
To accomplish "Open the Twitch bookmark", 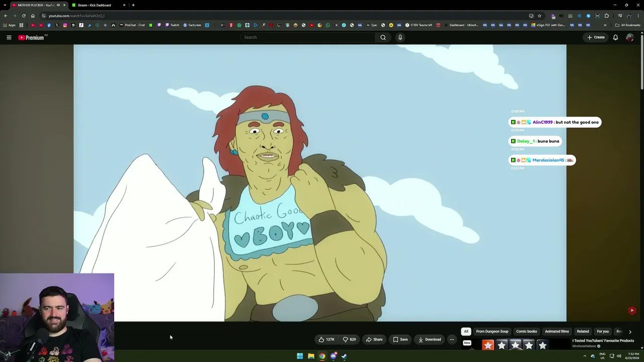I will (x=172, y=25).
